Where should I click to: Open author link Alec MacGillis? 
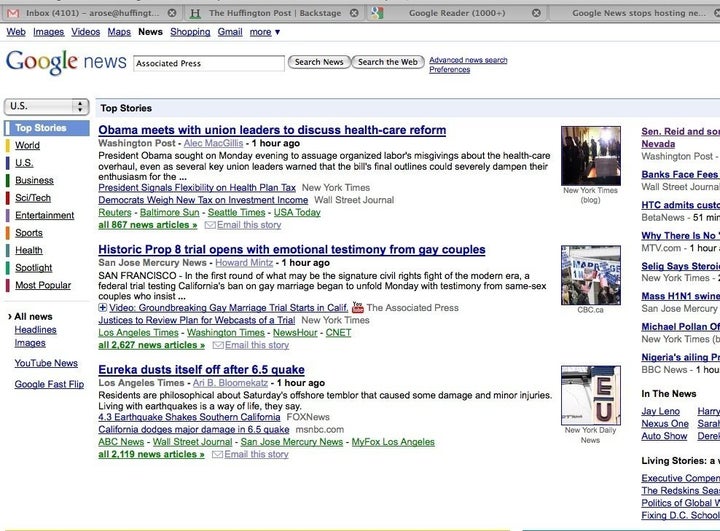214,143
